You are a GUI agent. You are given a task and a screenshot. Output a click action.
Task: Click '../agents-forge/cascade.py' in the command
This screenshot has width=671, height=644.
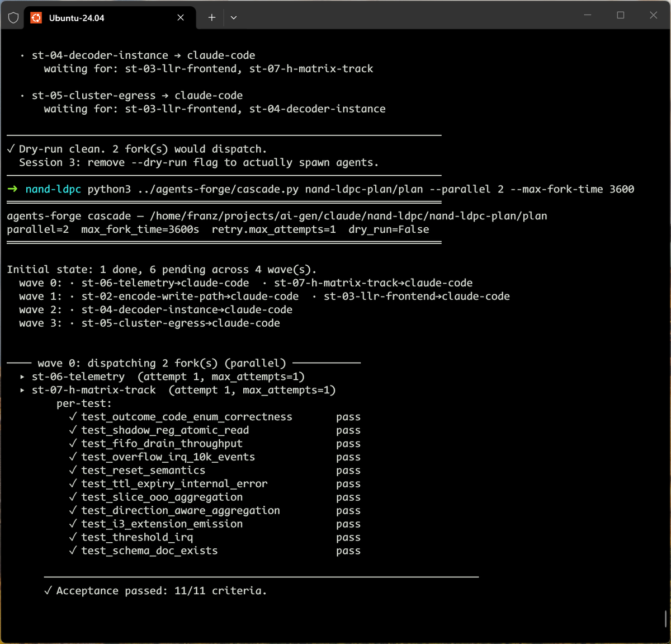(x=218, y=189)
